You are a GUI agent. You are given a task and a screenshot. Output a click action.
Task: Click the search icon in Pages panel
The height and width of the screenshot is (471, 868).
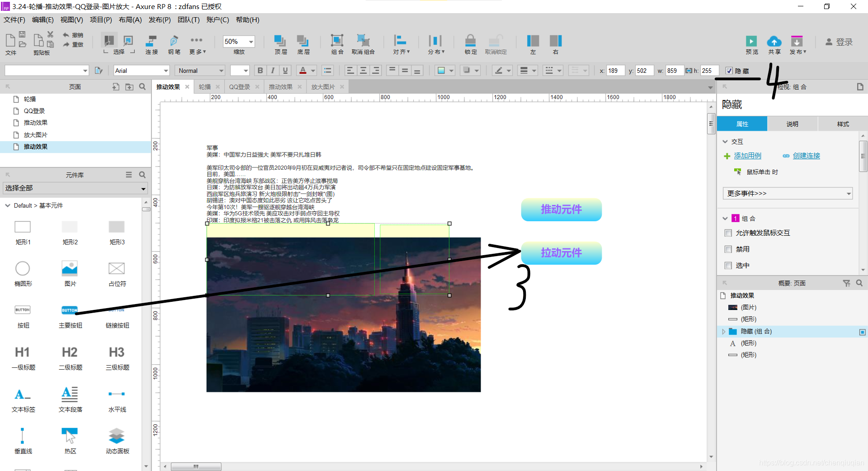point(142,86)
